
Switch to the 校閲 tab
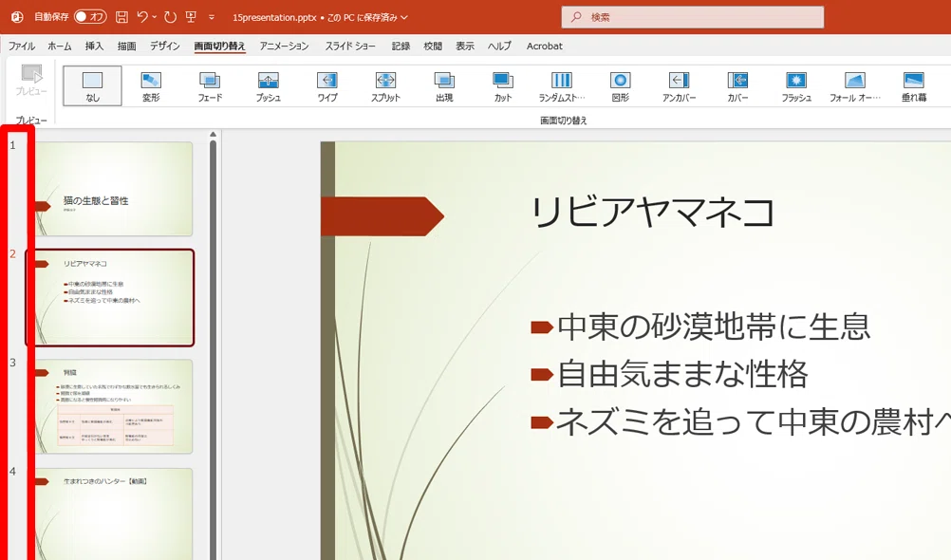[433, 47]
